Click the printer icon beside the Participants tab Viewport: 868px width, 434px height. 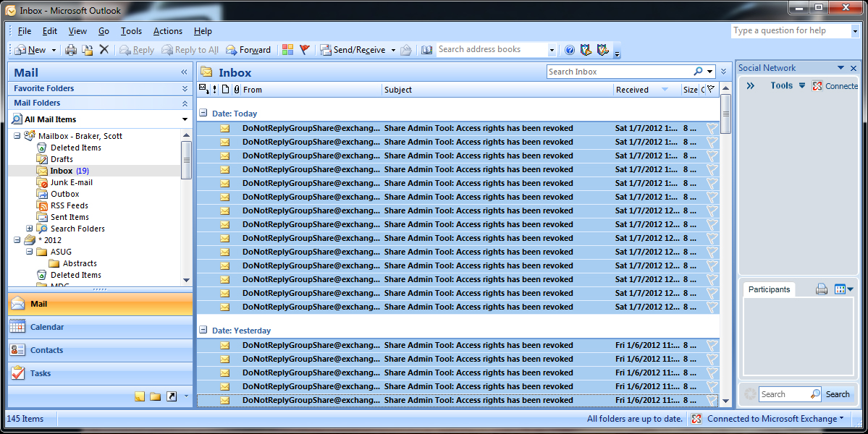point(822,289)
